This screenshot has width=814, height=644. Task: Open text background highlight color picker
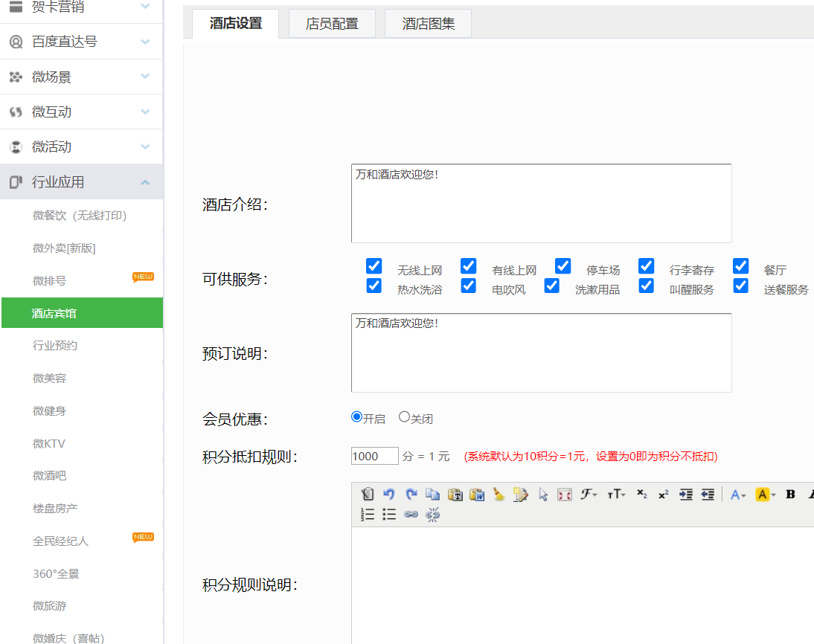[x=766, y=494]
